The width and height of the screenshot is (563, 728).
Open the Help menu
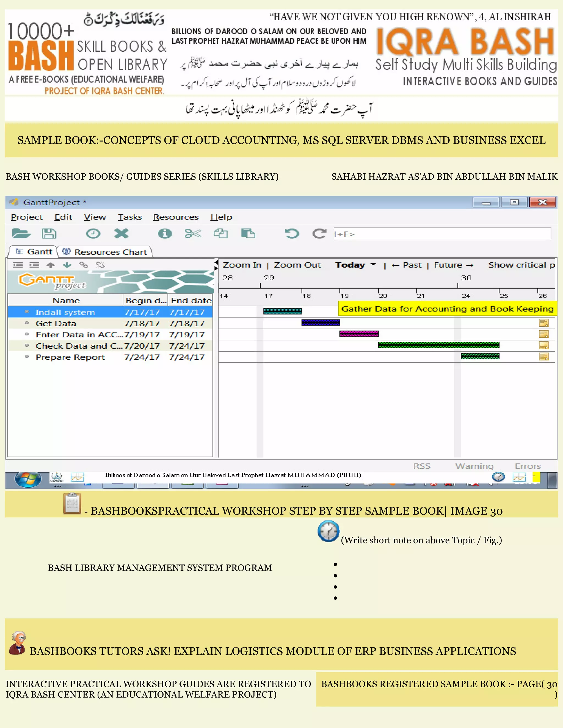coord(221,217)
